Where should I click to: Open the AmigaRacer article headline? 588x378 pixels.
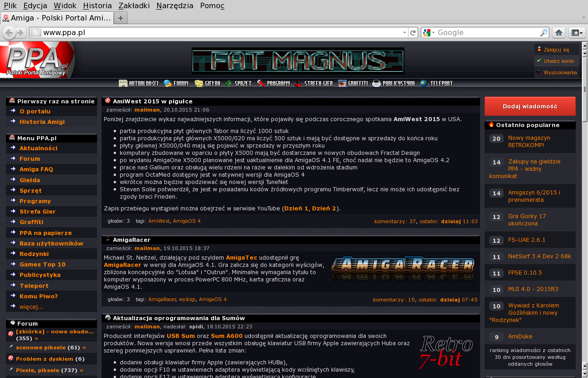point(132,240)
